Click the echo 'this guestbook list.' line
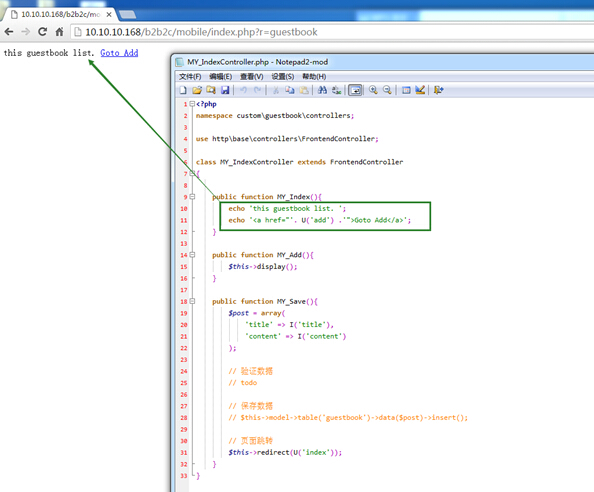This screenshot has height=492, width=594. (287, 208)
